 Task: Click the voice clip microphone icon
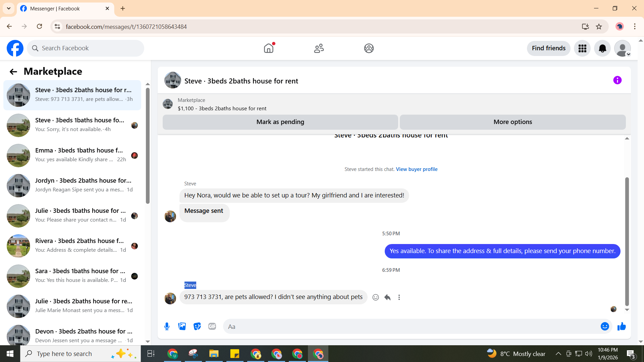click(x=167, y=326)
